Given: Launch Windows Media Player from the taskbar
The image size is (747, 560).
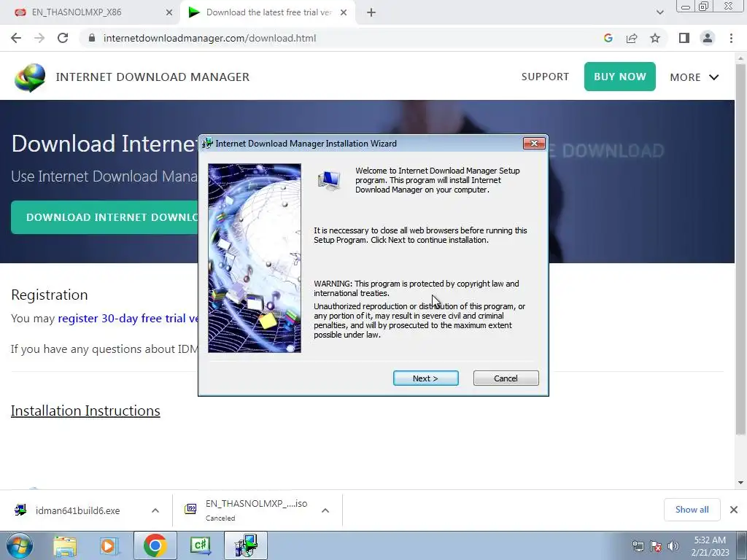Looking at the screenshot, I should click(109, 545).
